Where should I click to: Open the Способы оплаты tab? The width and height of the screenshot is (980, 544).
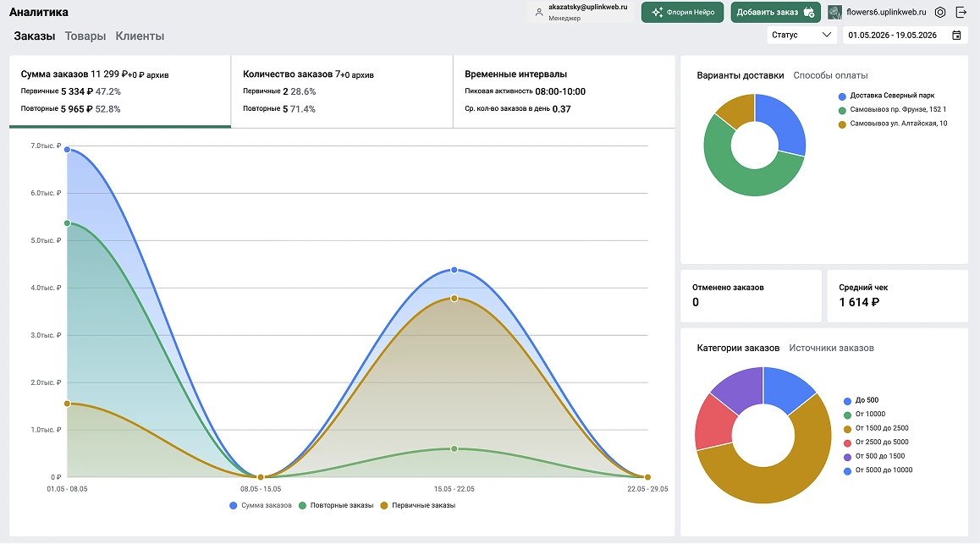point(830,75)
